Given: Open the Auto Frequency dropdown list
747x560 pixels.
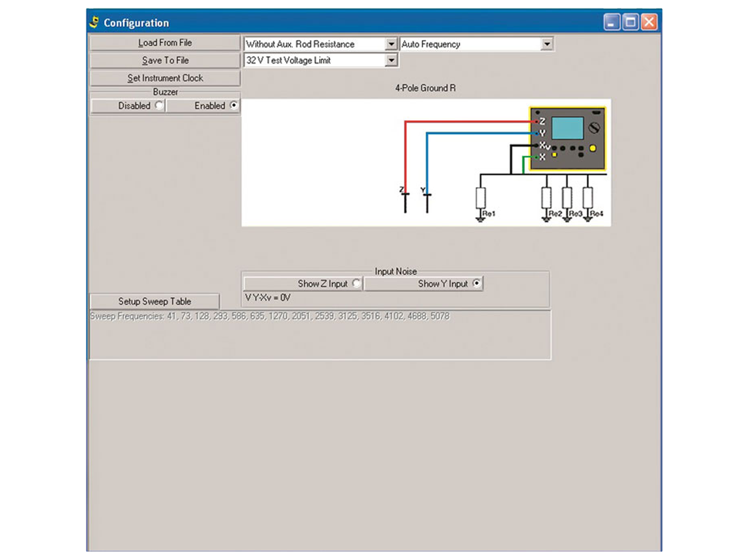Looking at the screenshot, I should (547, 44).
